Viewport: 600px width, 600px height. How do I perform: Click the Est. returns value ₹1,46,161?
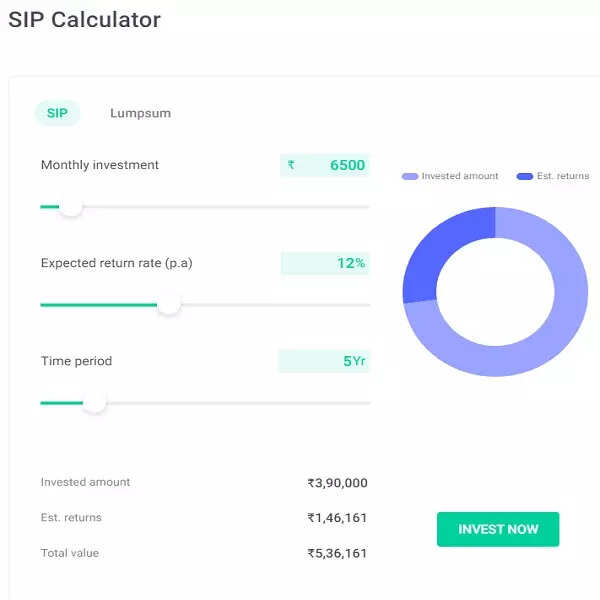337,518
